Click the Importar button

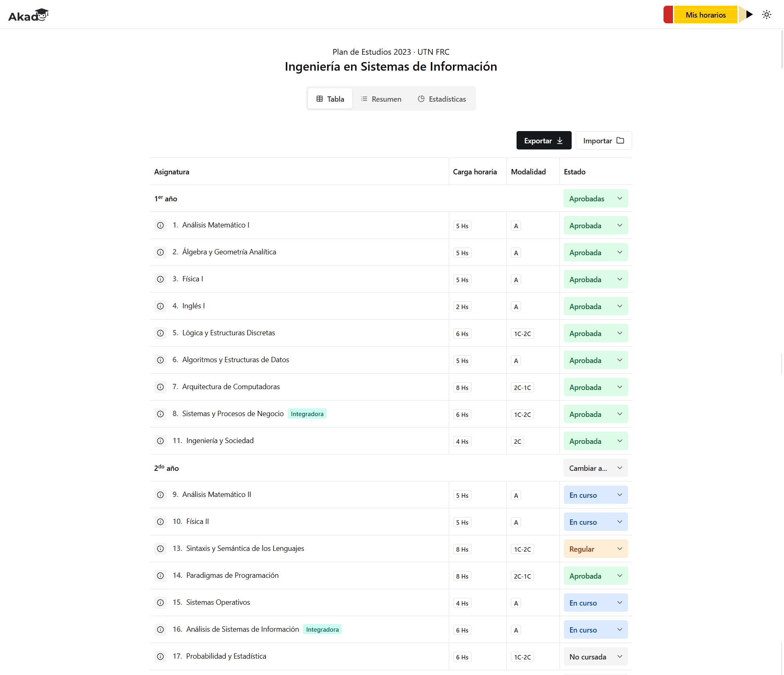pos(604,140)
